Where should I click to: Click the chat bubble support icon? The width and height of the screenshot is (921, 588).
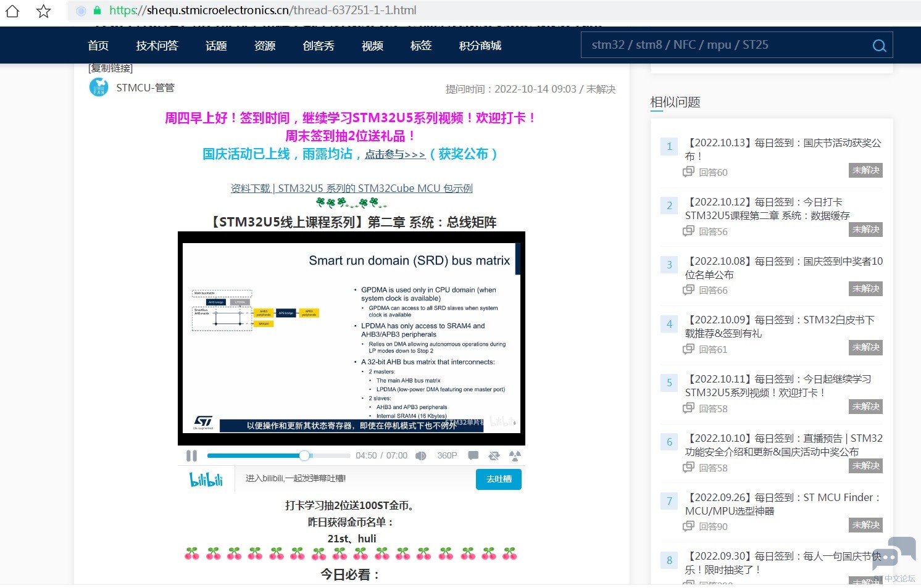893,553
